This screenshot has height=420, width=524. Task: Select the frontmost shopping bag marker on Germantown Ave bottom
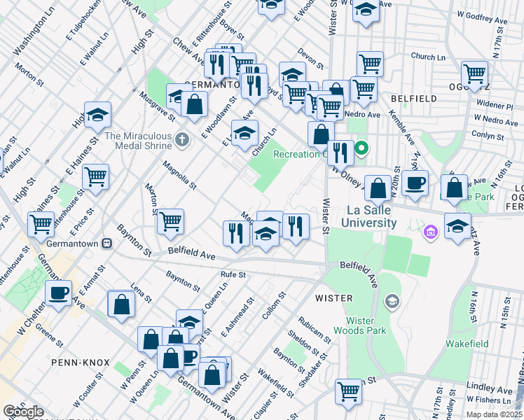[x=212, y=374]
